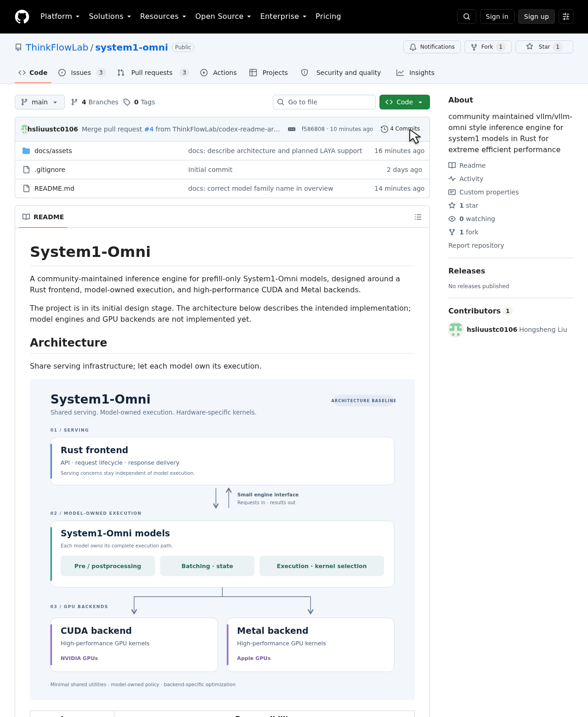View the 0 Tags list
The width and height of the screenshot is (588, 717).
point(139,102)
